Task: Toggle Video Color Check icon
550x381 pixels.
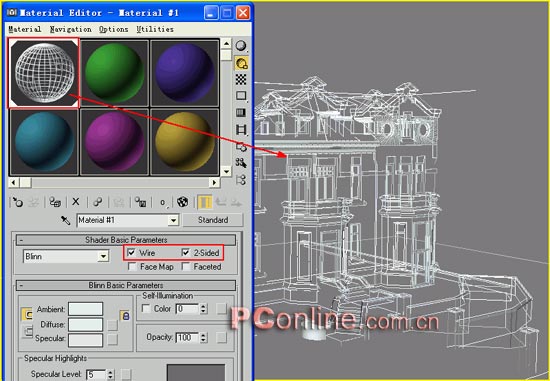Action: point(241,113)
